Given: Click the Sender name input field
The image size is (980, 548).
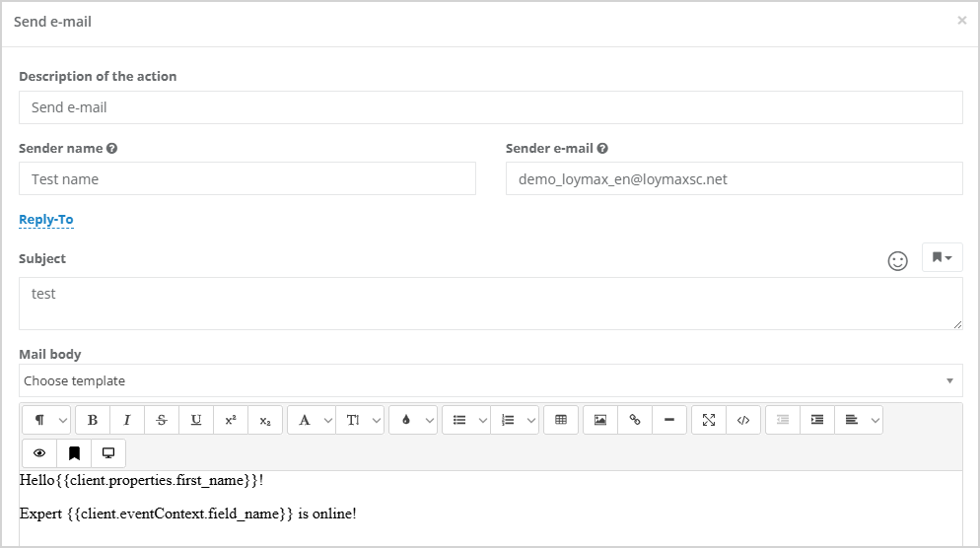Looking at the screenshot, I should coord(247,178).
